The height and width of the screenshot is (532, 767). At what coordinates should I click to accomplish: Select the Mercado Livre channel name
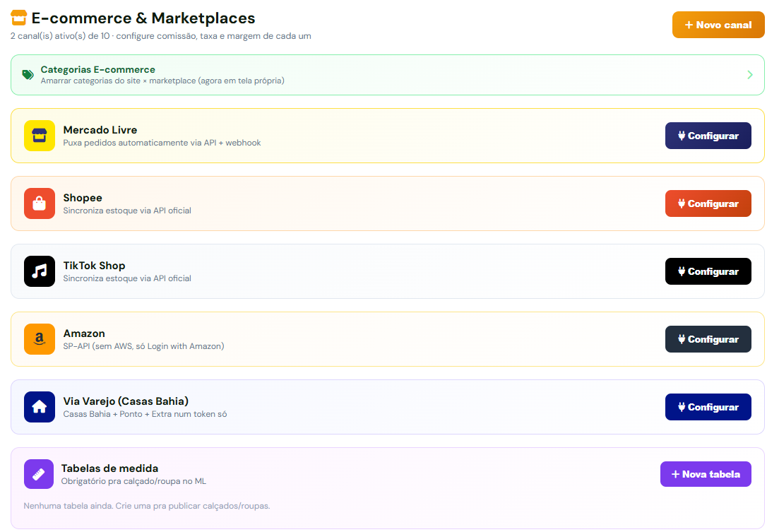point(100,130)
